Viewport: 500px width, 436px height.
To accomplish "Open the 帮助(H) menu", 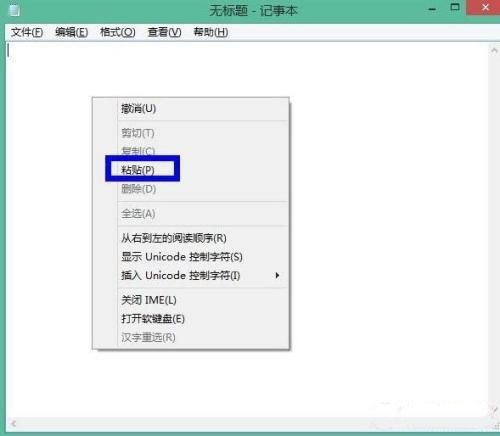I will coord(211,32).
